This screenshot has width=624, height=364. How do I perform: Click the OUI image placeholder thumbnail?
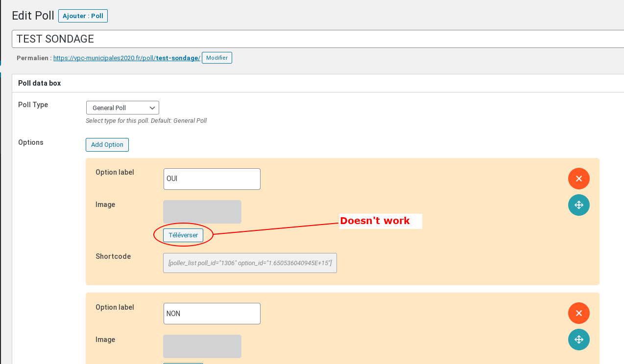pos(202,212)
